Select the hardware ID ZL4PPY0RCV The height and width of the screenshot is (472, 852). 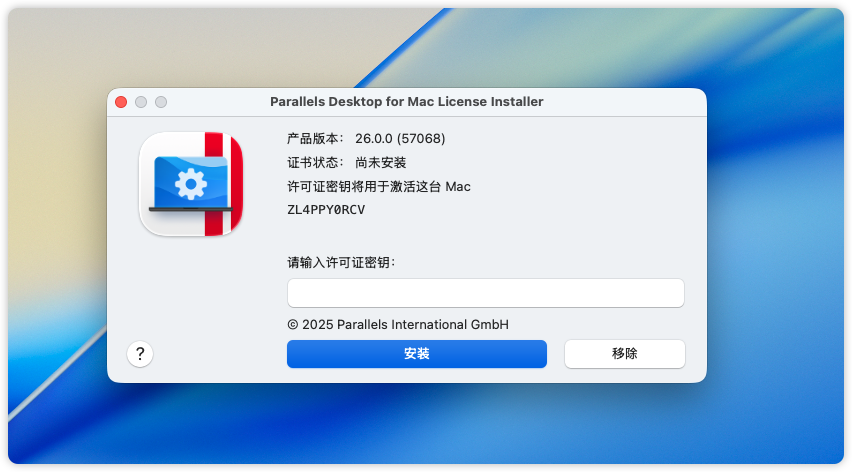click(326, 210)
